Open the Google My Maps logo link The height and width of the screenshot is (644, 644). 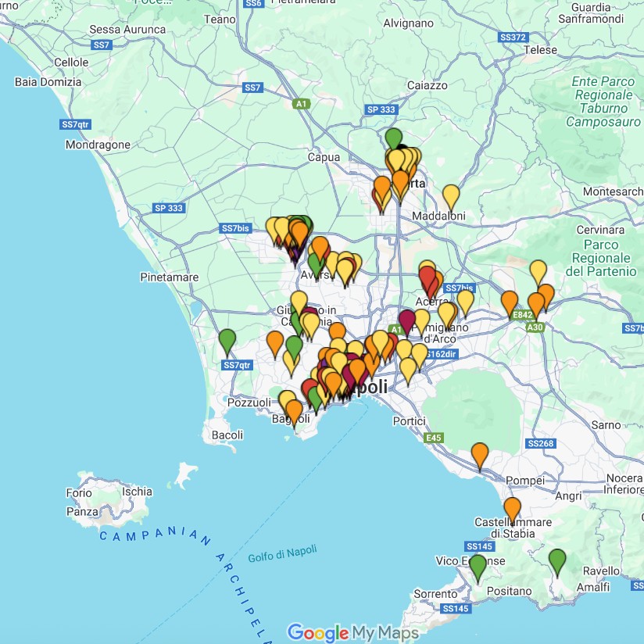click(352, 632)
